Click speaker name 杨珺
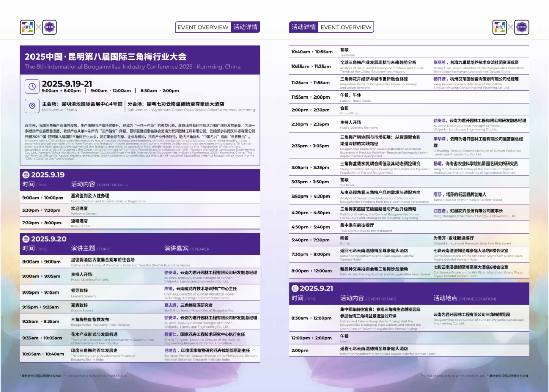 437,164
